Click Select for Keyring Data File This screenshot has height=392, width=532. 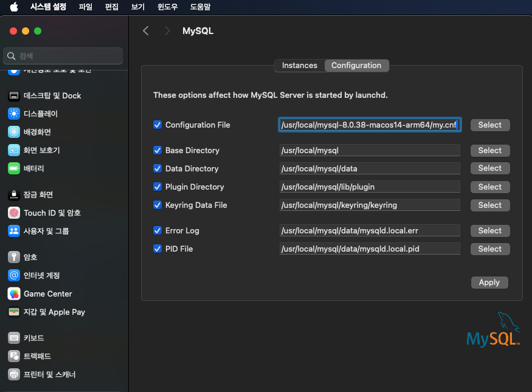490,205
